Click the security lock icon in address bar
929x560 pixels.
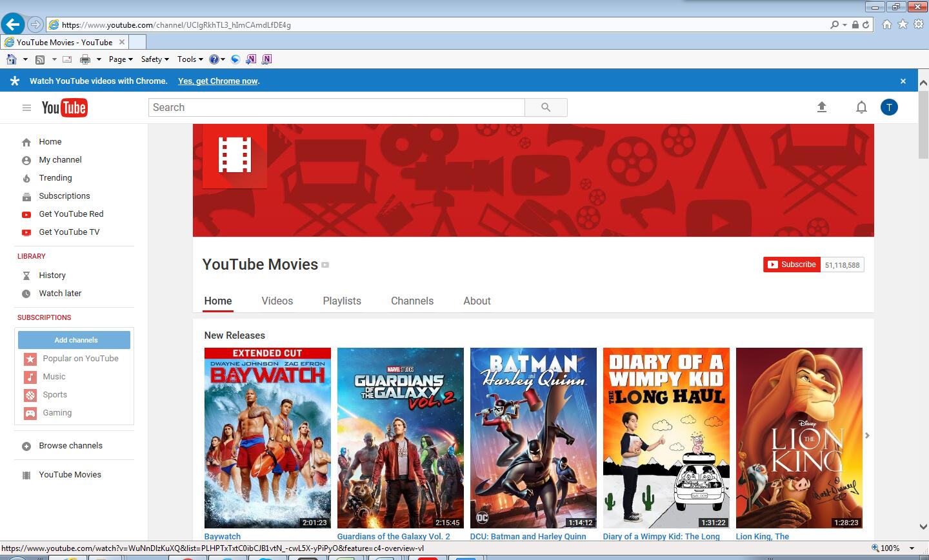855,25
